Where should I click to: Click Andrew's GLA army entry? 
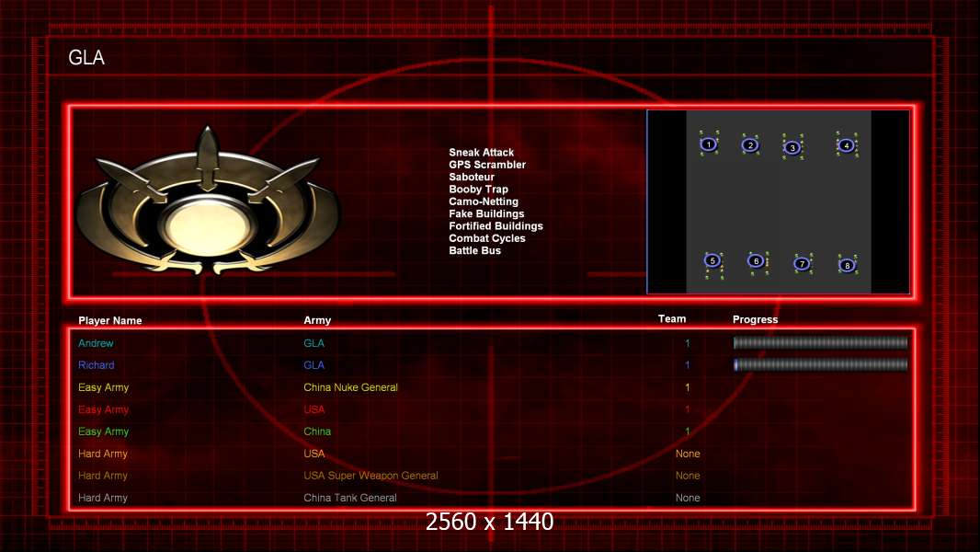pos(313,343)
